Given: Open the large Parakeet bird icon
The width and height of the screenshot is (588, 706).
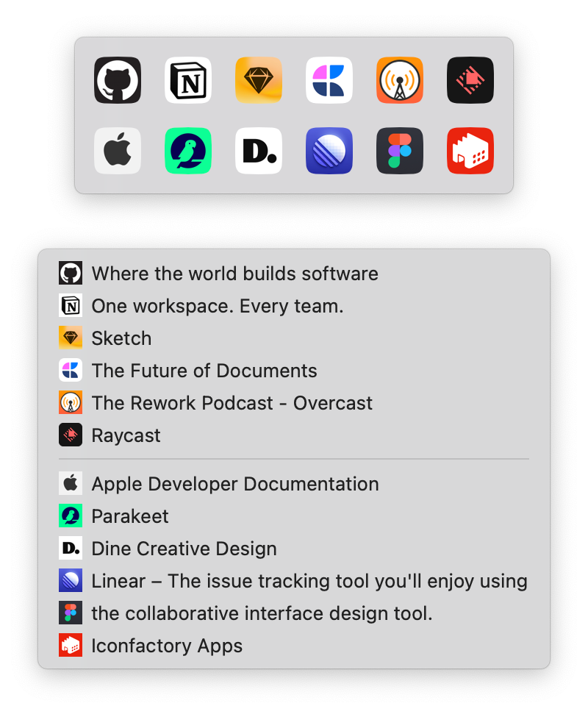Looking at the screenshot, I should click(x=188, y=151).
